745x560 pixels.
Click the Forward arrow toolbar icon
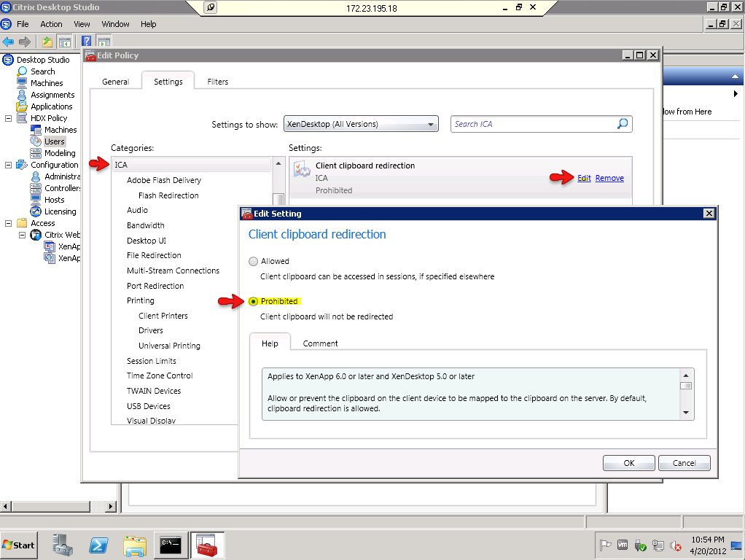(x=25, y=42)
